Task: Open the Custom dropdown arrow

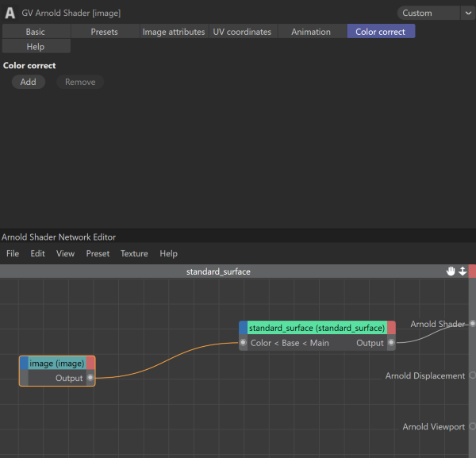Action: (468, 13)
